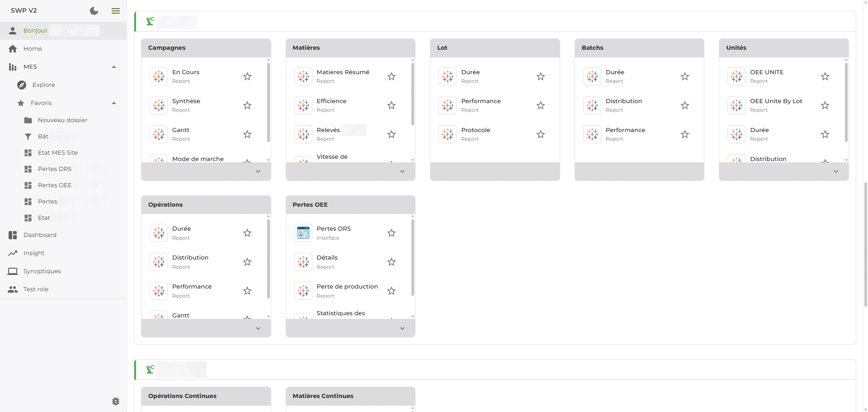Mark Lot Protocole as favorite
This screenshot has height=412, width=868.
click(541, 134)
